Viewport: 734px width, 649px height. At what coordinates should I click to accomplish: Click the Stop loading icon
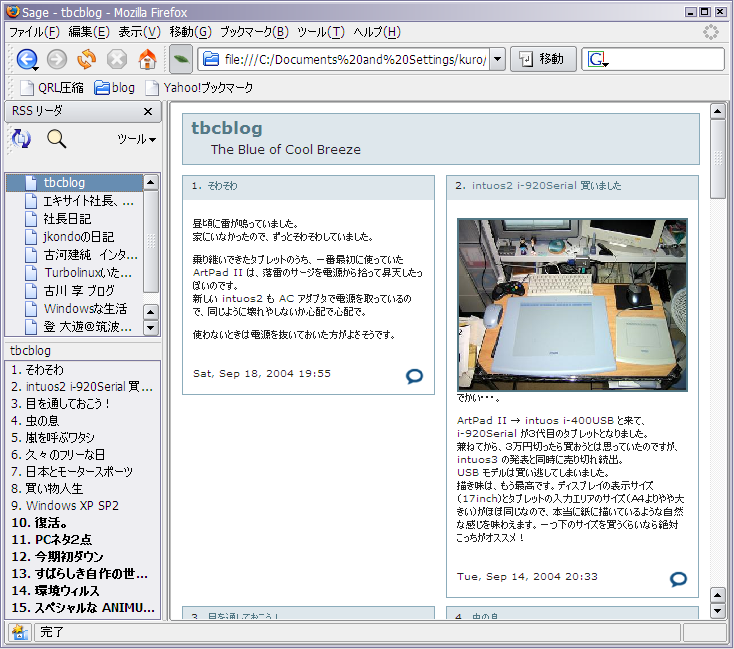(x=117, y=59)
